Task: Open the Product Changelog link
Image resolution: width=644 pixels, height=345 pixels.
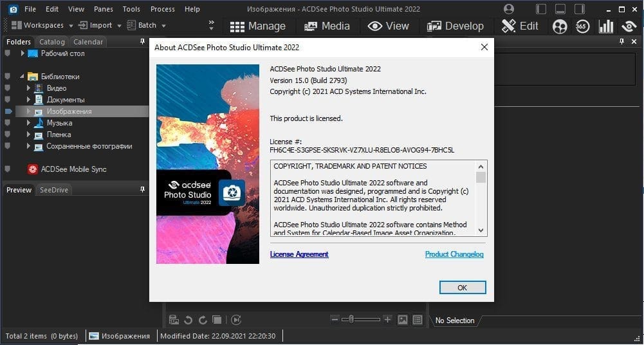Action: tap(454, 254)
